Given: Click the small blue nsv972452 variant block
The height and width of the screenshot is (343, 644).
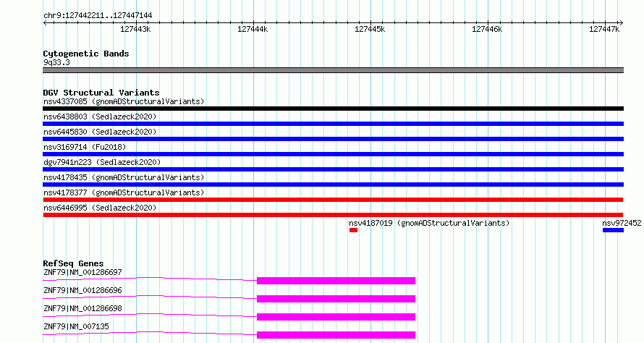Looking at the screenshot, I should coord(613,230).
